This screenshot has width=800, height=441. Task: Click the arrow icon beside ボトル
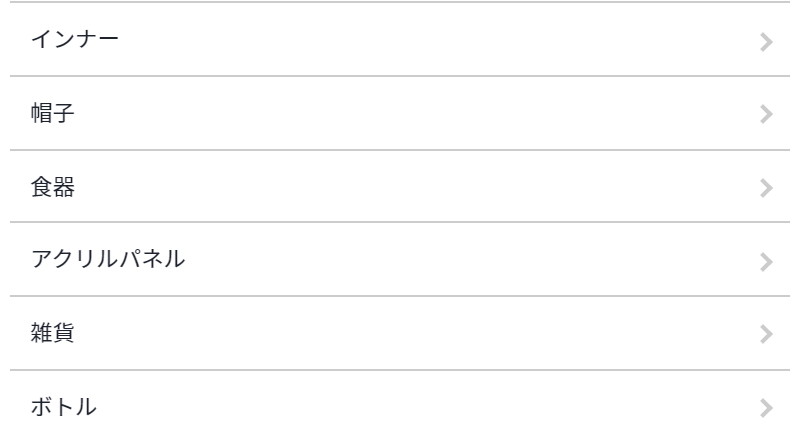[x=766, y=407]
